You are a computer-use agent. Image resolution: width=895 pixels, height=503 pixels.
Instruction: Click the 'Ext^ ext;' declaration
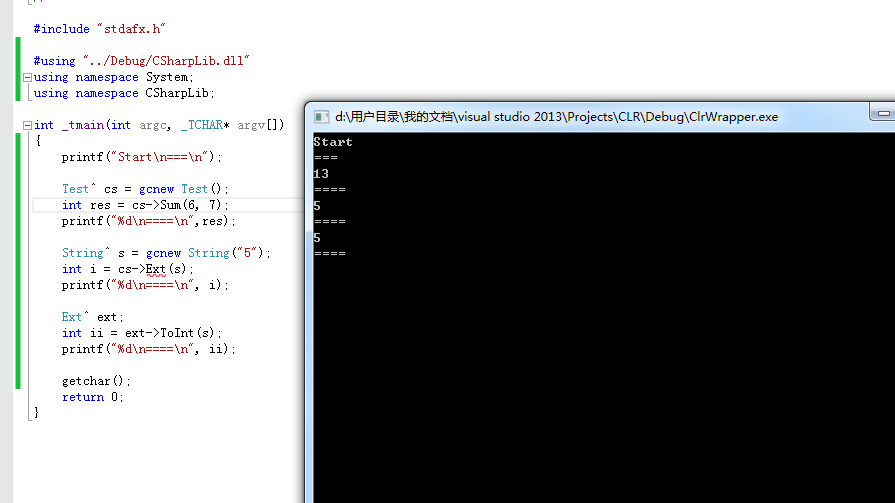point(92,317)
